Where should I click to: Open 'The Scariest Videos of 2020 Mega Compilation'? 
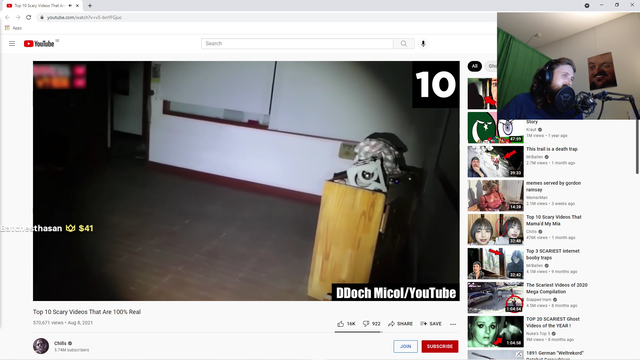(556, 288)
